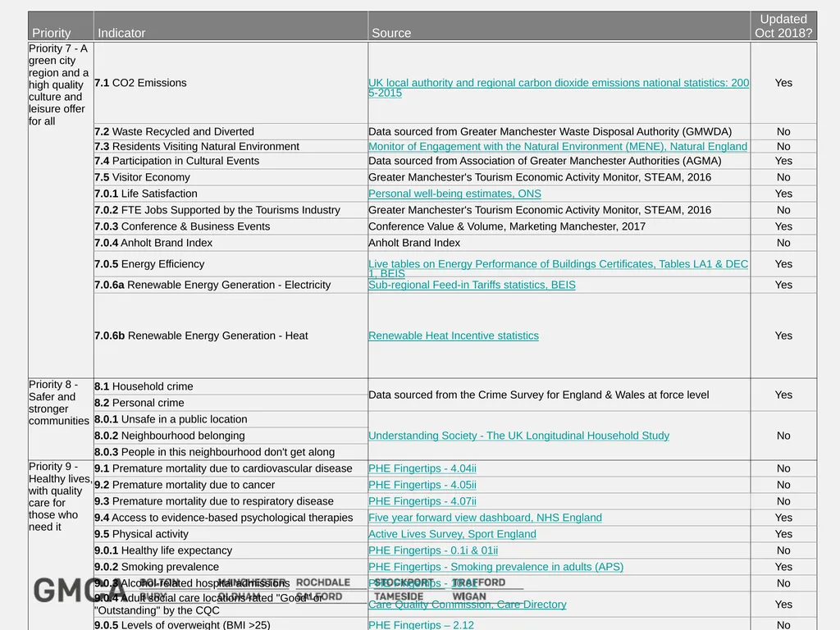Open Renewable Heat Incentive statistics link

coord(454,336)
